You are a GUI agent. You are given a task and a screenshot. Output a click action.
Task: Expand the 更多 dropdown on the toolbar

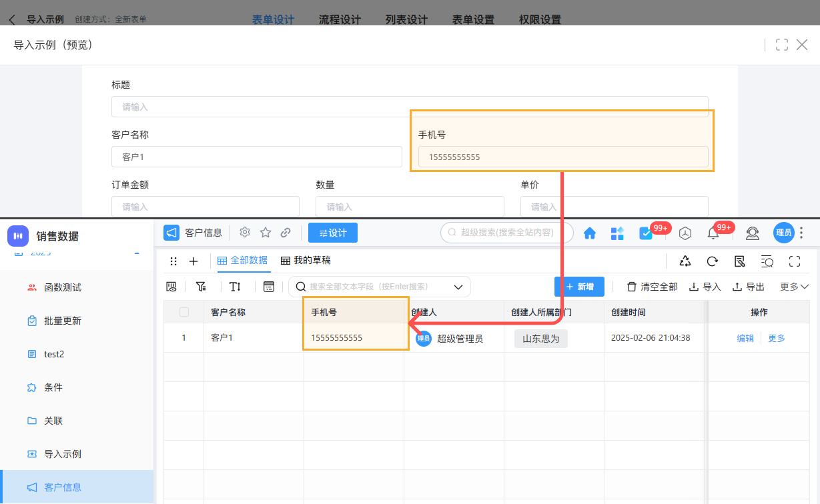click(793, 286)
